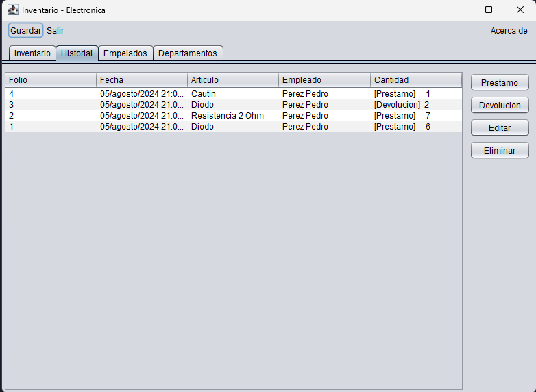Screen dimensions: 536x392
Task: Switch to the Inventario tab
Action: pyautogui.click(x=32, y=53)
